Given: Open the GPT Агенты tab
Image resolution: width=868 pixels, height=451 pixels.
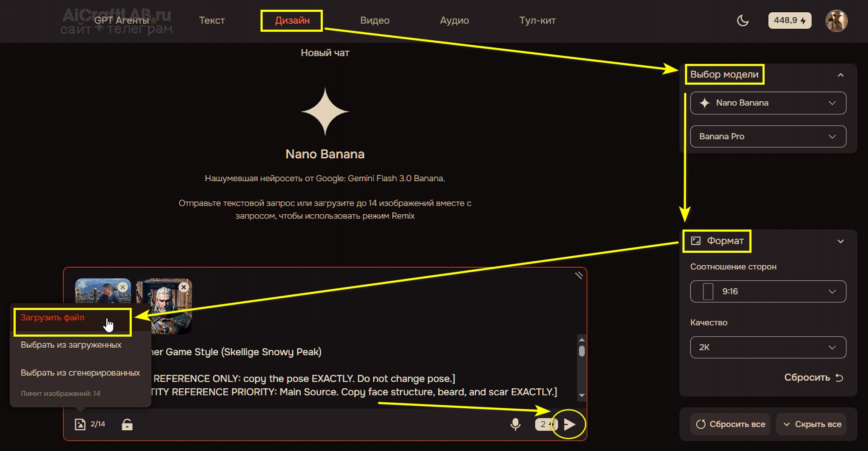Looking at the screenshot, I should coord(121,20).
